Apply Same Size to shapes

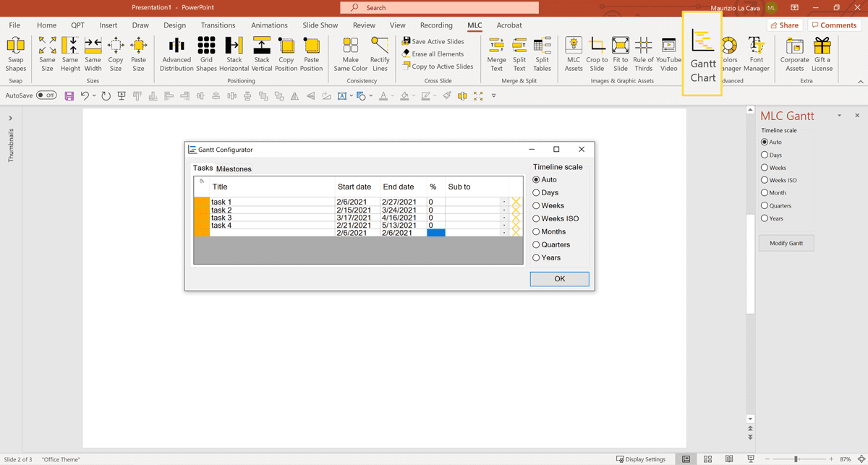pos(47,54)
